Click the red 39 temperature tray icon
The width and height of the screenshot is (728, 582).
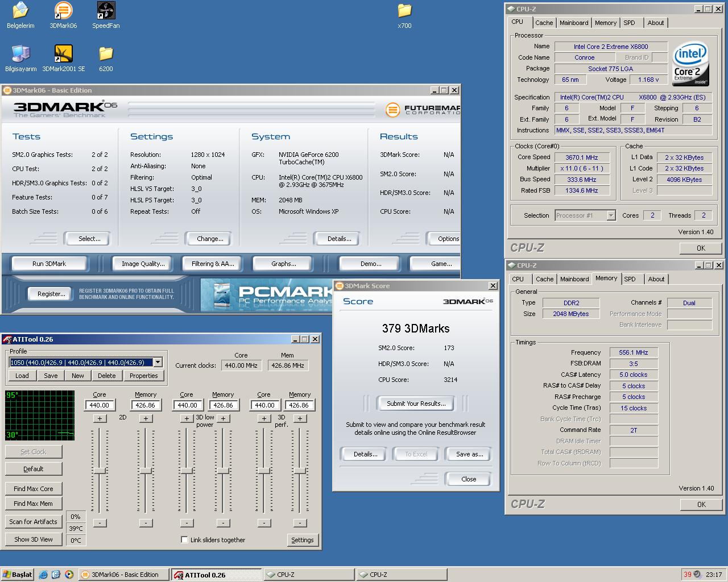(x=688, y=575)
